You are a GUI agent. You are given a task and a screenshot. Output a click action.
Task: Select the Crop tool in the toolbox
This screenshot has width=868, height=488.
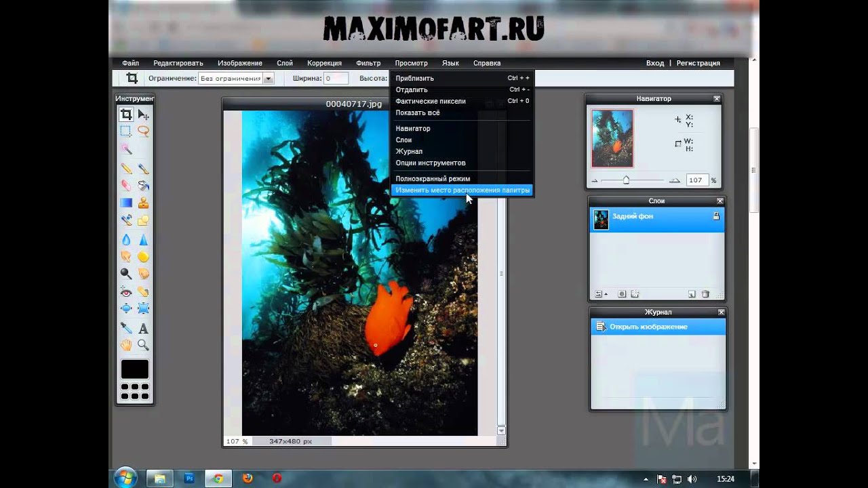[126, 115]
